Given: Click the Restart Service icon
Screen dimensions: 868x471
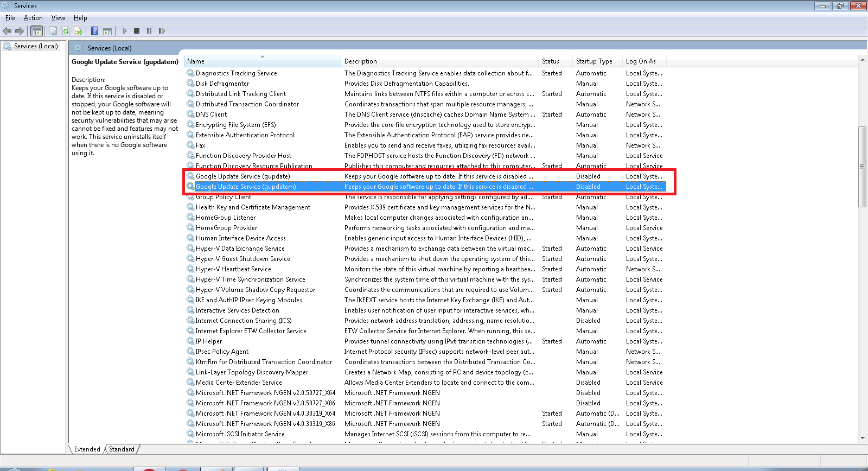Looking at the screenshot, I should pyautogui.click(x=162, y=31).
